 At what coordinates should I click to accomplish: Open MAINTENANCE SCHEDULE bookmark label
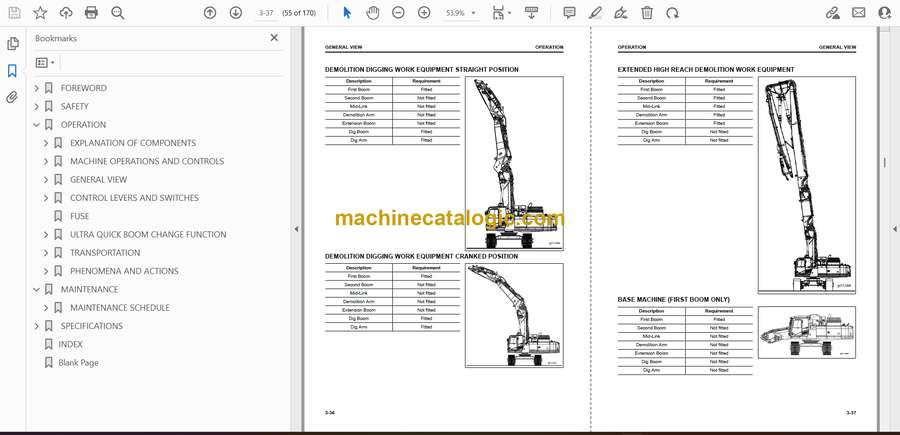tap(120, 308)
